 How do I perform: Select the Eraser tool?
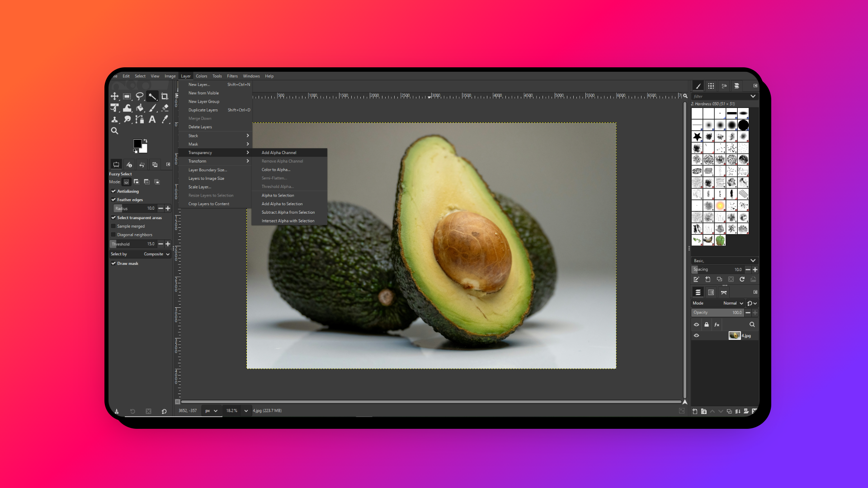coord(165,108)
